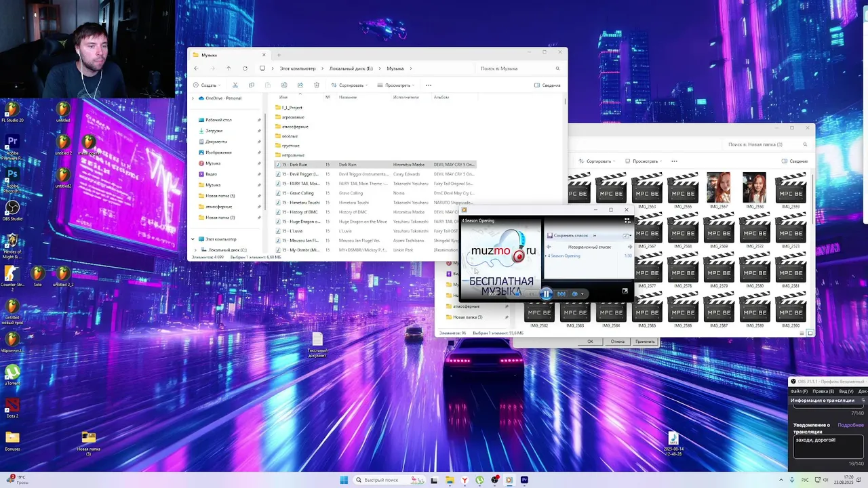Expand the OneDrive - Personal tree node

pyautogui.click(x=193, y=98)
